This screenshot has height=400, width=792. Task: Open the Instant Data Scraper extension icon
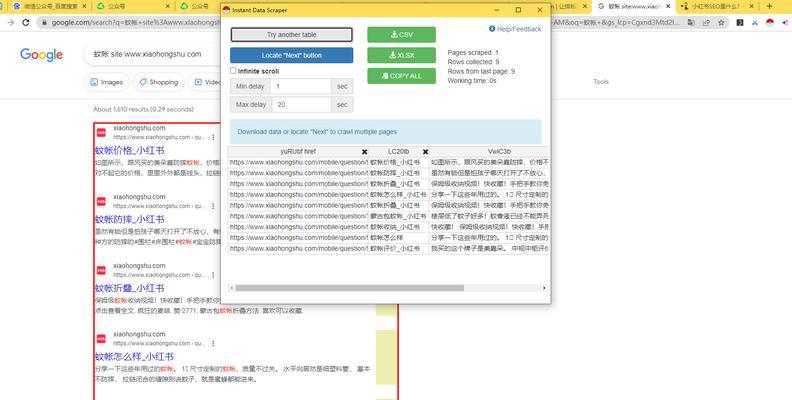(770, 22)
